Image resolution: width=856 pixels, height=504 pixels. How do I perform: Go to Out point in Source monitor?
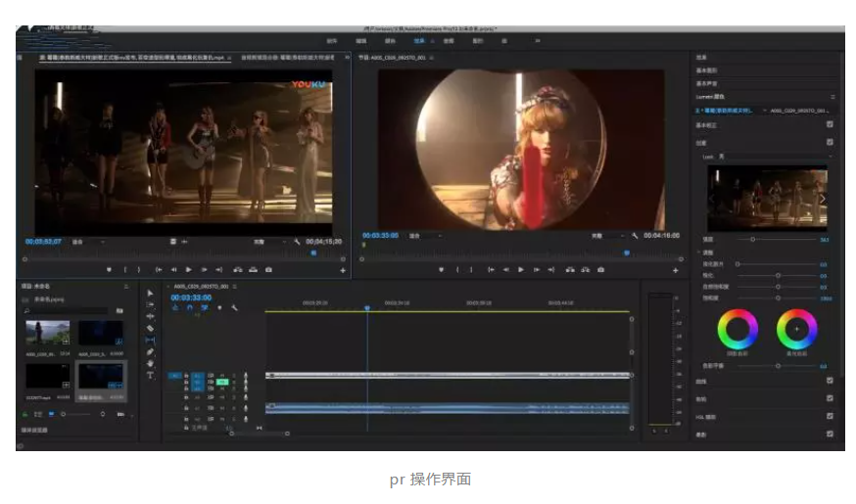tap(219, 269)
